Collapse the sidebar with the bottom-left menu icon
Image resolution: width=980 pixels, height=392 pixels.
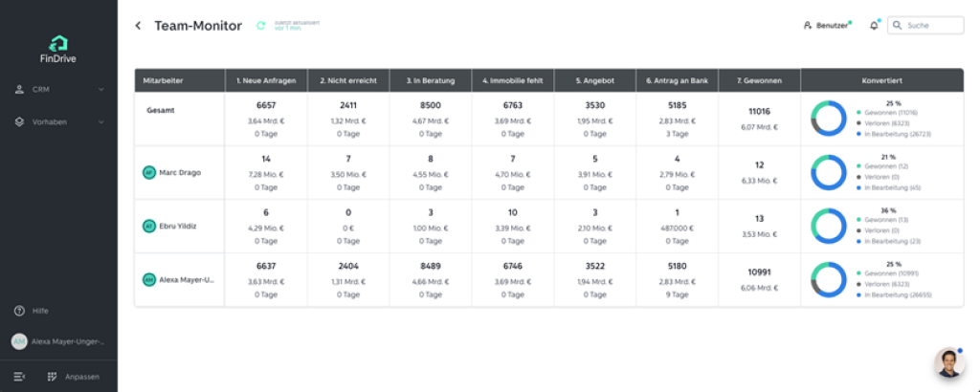[x=19, y=377]
